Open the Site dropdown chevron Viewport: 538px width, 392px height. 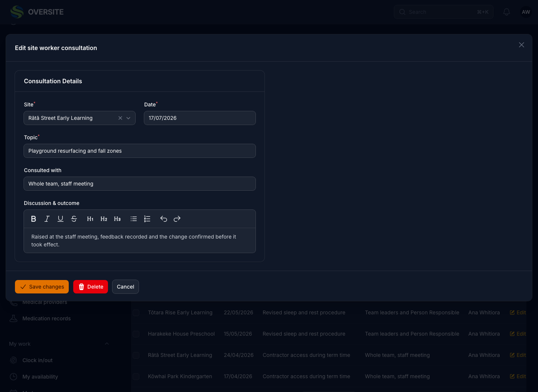[x=129, y=118]
